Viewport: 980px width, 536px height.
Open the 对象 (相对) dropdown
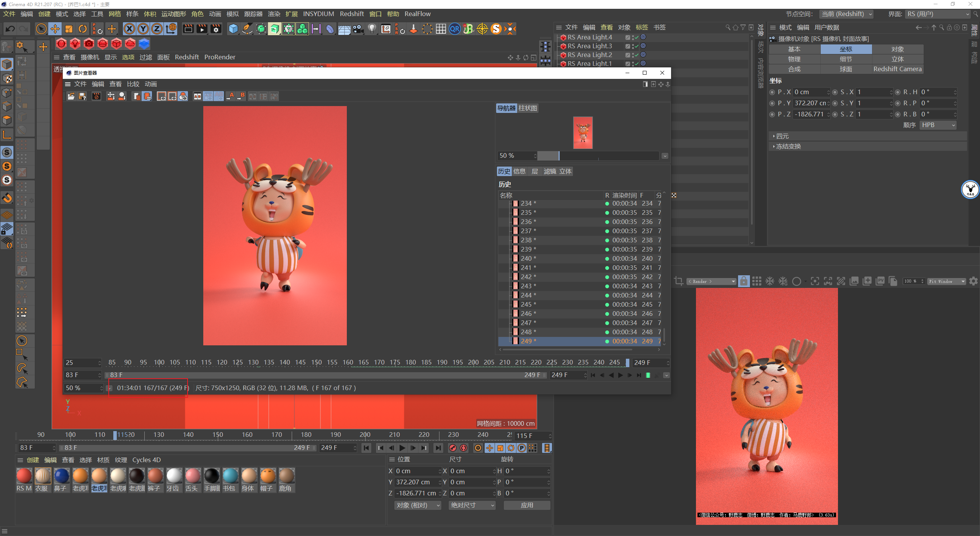pos(418,505)
